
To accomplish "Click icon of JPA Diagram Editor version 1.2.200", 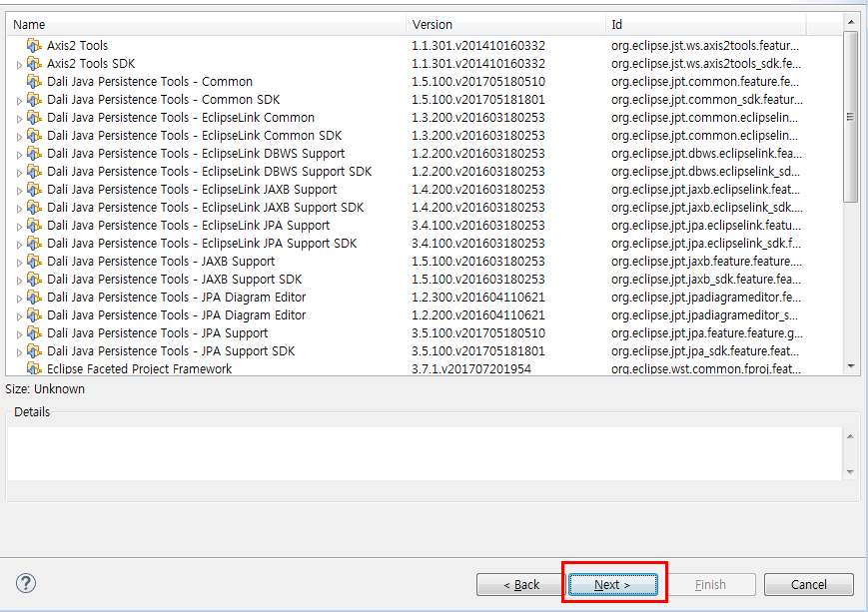I will click(34, 315).
